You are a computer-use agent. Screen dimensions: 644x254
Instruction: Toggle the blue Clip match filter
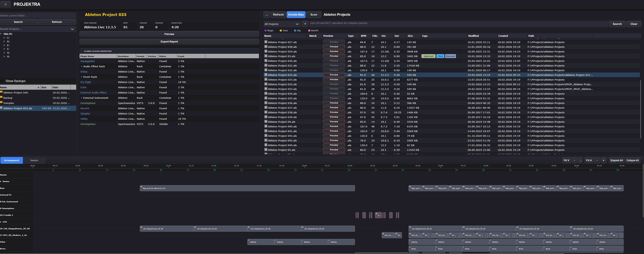click(x=295, y=31)
